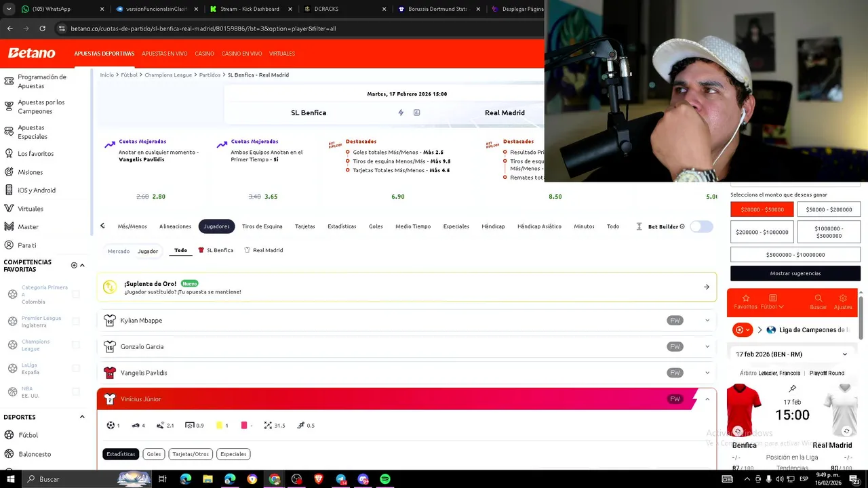The height and width of the screenshot is (488, 868).
Task: Collapse the Deportes sidebar section
Action: point(82,417)
